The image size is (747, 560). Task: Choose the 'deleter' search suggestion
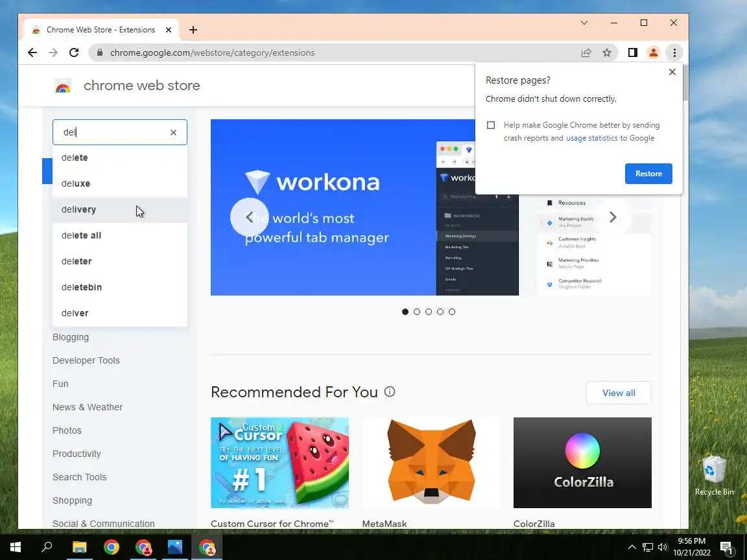[x=119, y=261]
